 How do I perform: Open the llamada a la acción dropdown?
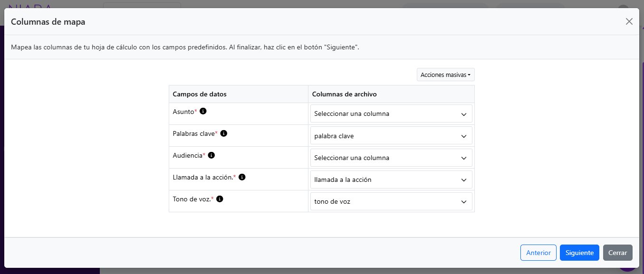tap(391, 179)
